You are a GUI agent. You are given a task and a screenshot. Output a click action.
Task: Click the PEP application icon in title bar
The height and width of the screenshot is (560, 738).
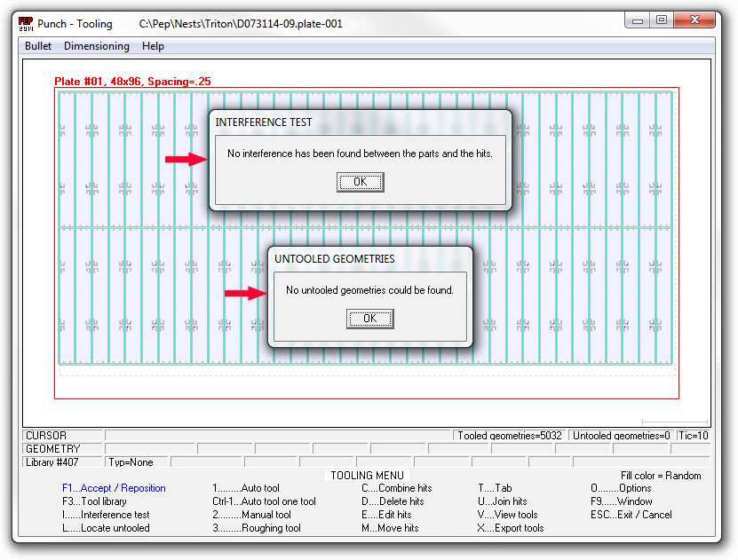click(x=26, y=23)
